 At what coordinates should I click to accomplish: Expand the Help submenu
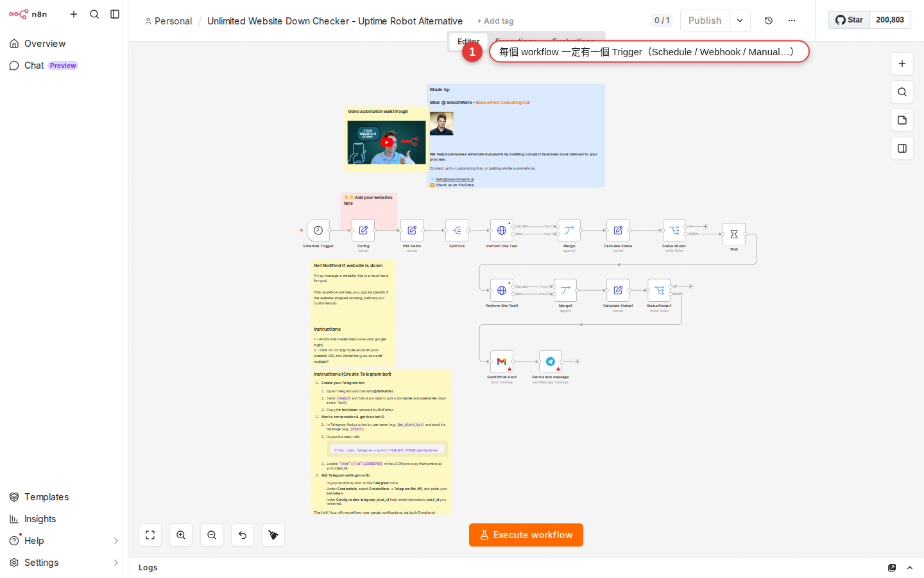(116, 541)
